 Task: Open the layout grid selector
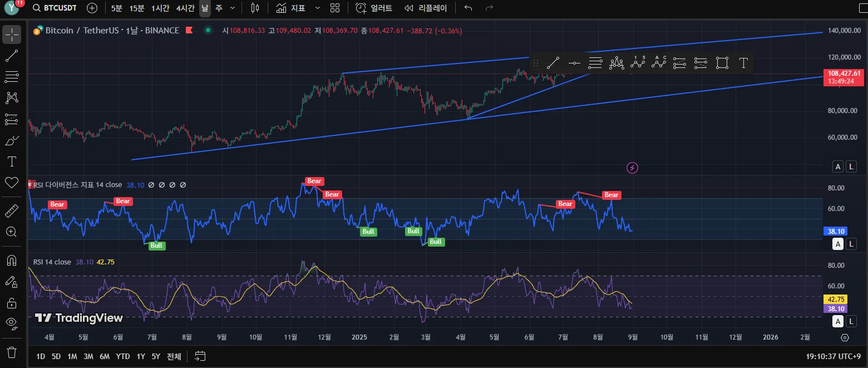tap(334, 8)
